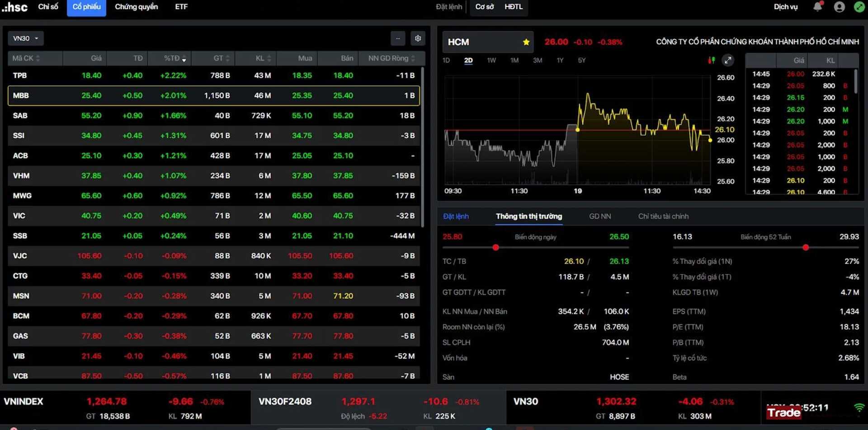Open the Dịch vụ menu
This screenshot has width=868, height=430.
pos(786,7)
